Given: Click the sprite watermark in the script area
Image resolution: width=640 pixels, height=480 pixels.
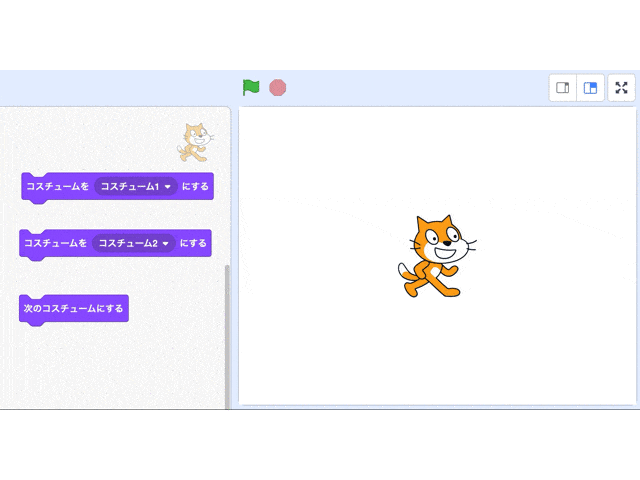Looking at the screenshot, I should (x=196, y=142).
